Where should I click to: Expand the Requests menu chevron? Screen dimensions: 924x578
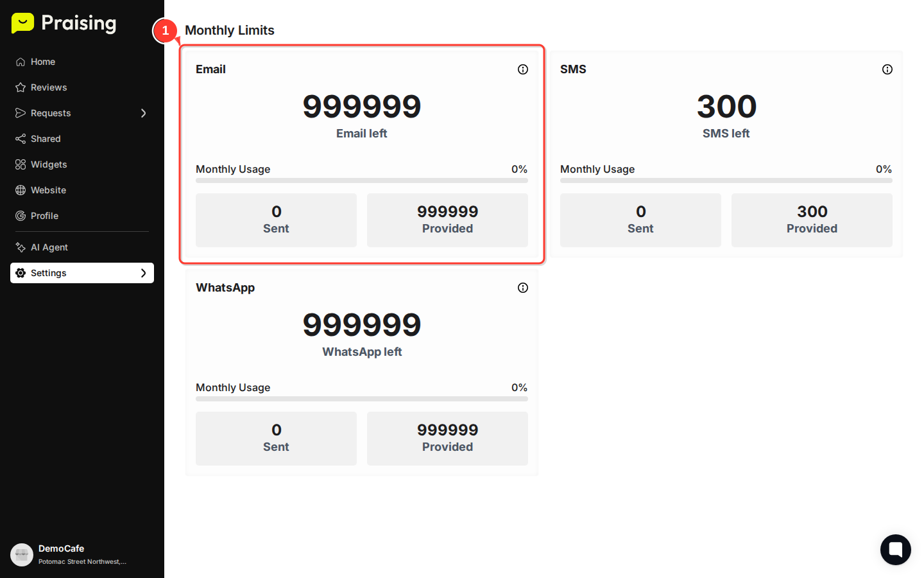pyautogui.click(x=144, y=113)
